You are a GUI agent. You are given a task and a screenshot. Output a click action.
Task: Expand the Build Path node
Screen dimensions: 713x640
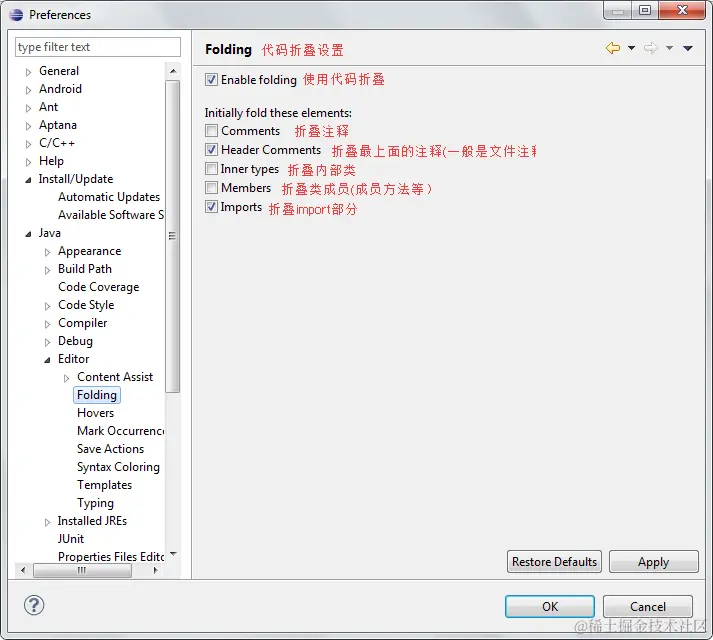tap(47, 270)
